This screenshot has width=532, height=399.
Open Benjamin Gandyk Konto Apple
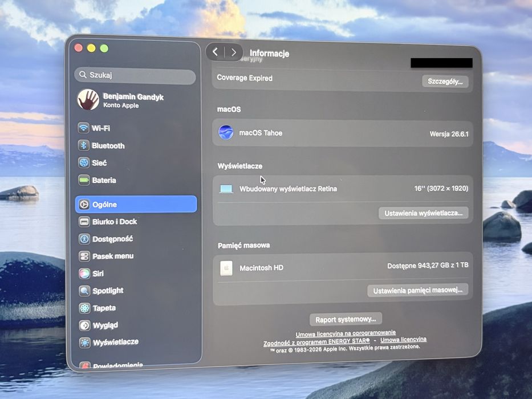coord(136,100)
